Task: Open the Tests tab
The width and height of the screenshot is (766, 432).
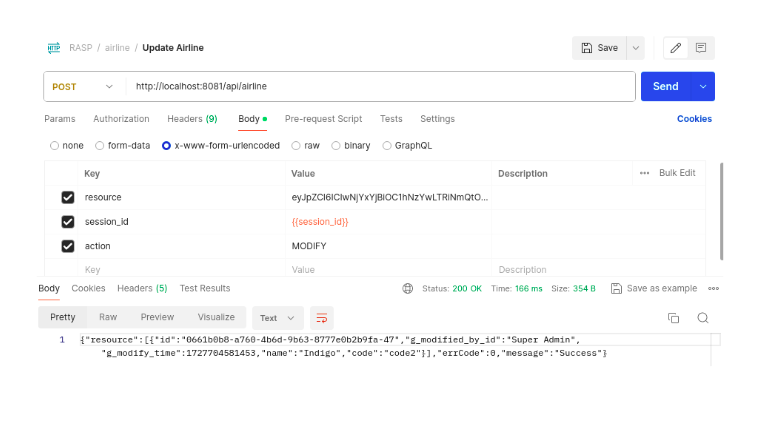Action: click(391, 119)
